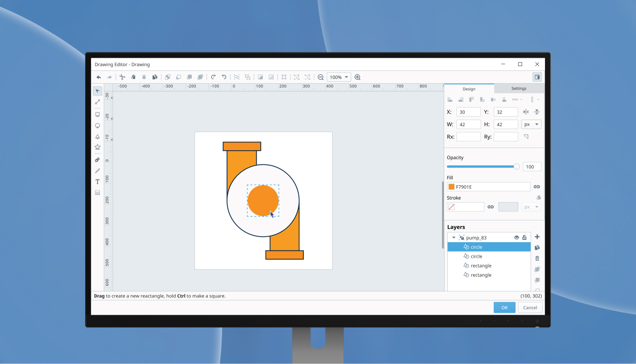Open the px units dropdown
Screen dimensions: 636x364
click(x=531, y=124)
